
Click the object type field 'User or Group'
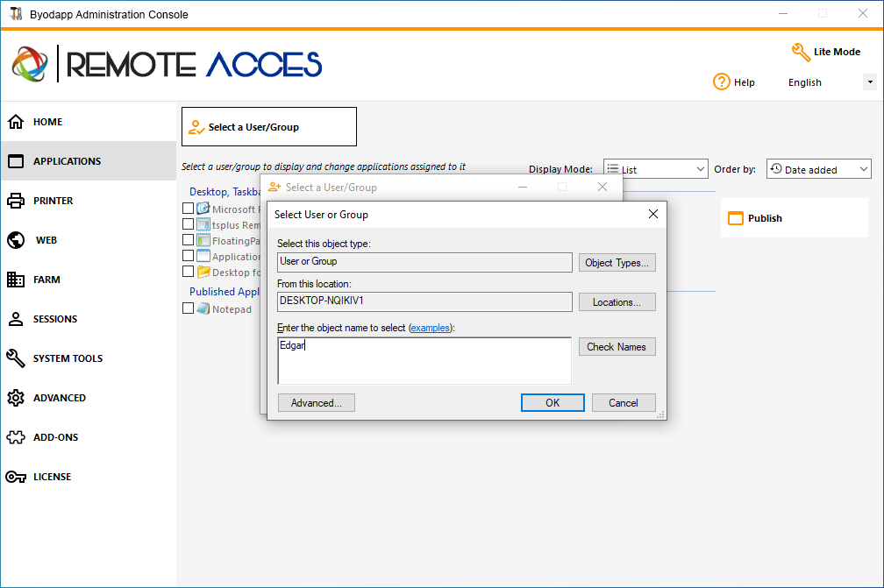click(424, 262)
